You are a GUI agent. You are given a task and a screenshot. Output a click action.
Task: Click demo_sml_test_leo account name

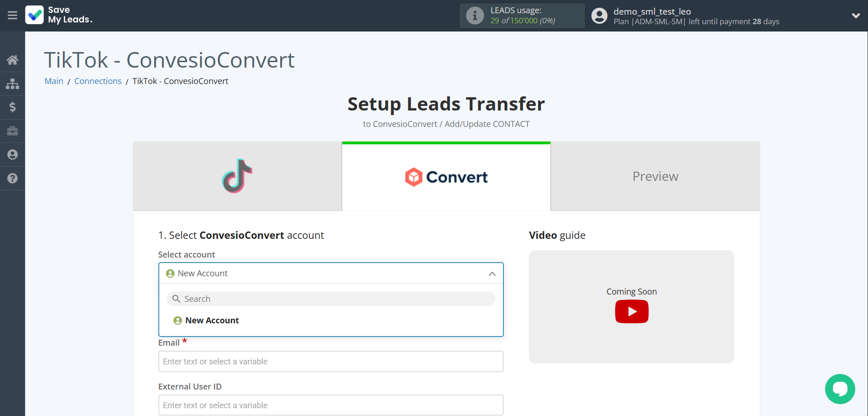click(x=652, y=11)
